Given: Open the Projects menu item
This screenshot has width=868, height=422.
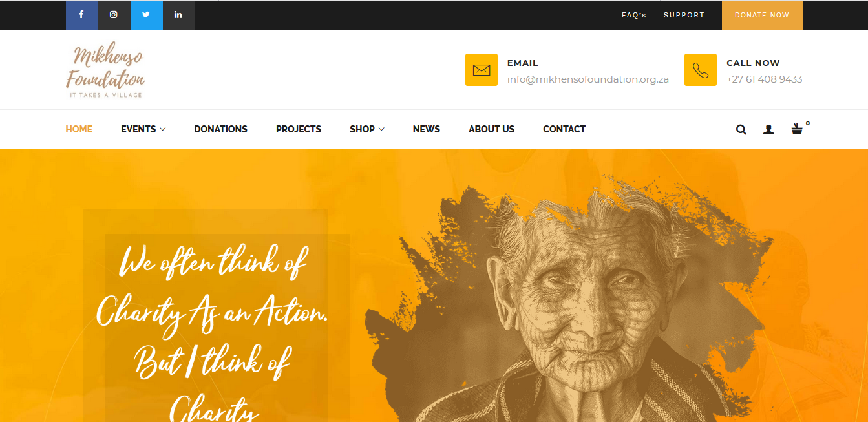Looking at the screenshot, I should click(299, 129).
